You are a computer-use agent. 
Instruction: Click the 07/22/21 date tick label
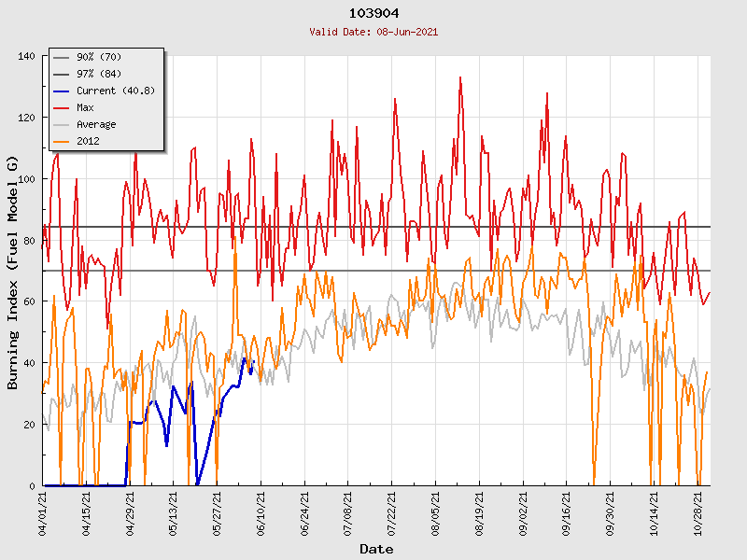392,513
